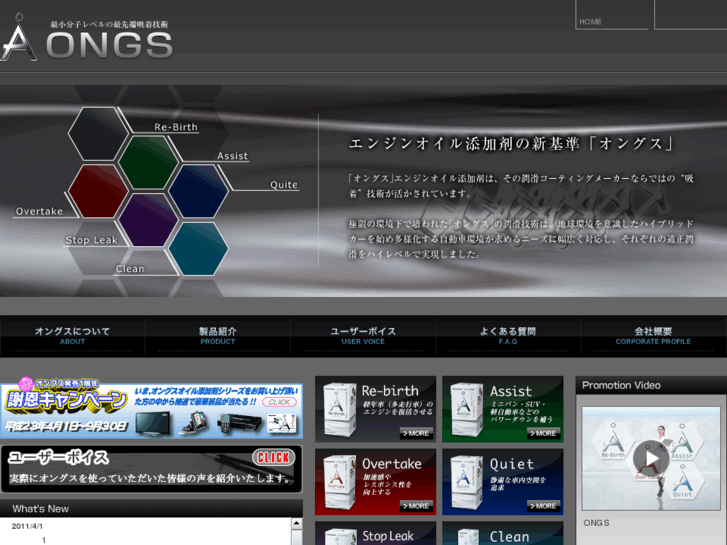Open the CORPORATE PROFILE menu item
The image size is (727, 545).
[653, 336]
